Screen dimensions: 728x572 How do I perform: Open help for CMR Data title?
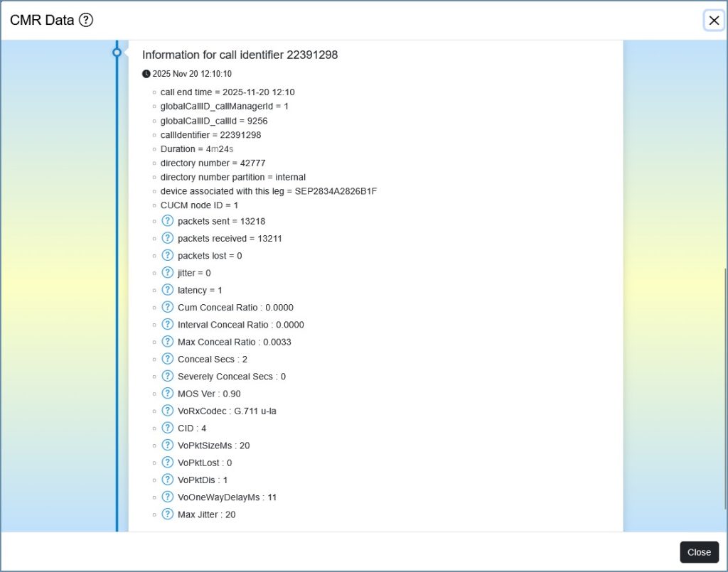click(86, 20)
